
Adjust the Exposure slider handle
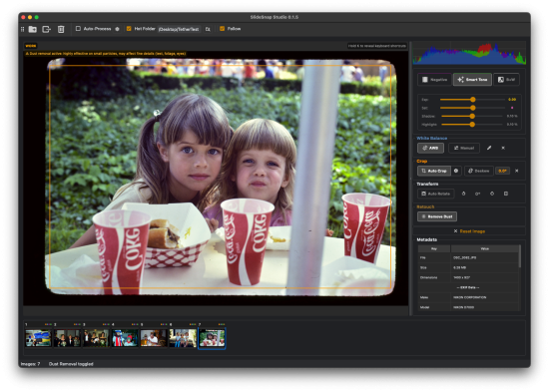[x=473, y=100]
